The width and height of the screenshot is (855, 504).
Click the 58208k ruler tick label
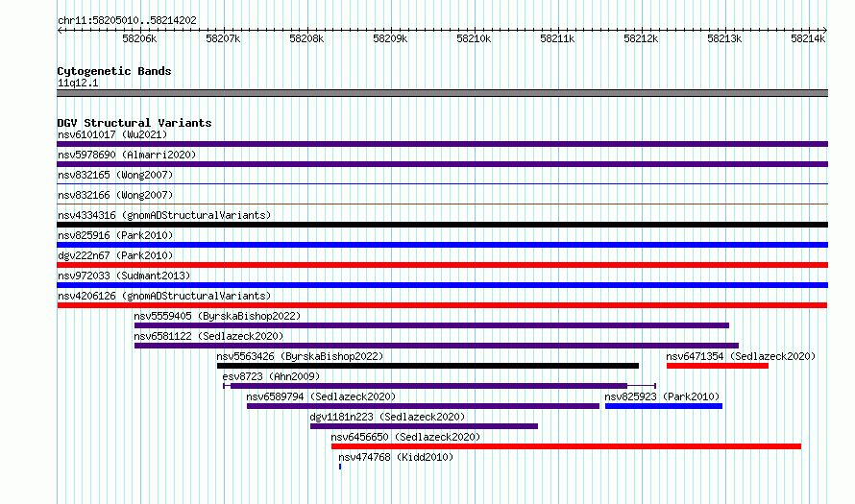[306, 38]
